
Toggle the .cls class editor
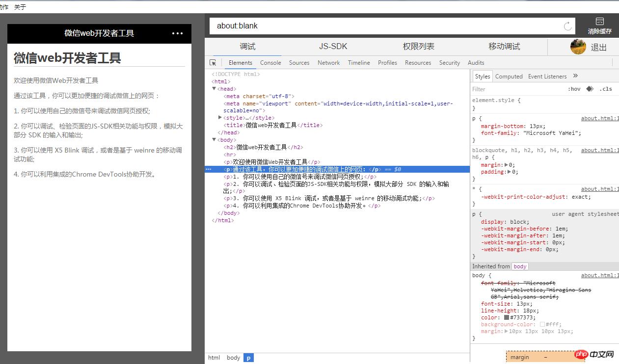pos(606,89)
